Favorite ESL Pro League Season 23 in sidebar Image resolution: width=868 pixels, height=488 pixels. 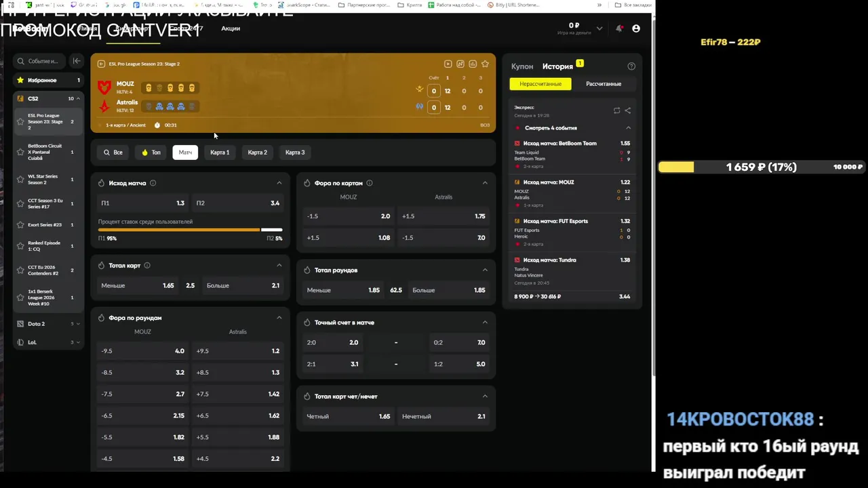point(20,122)
